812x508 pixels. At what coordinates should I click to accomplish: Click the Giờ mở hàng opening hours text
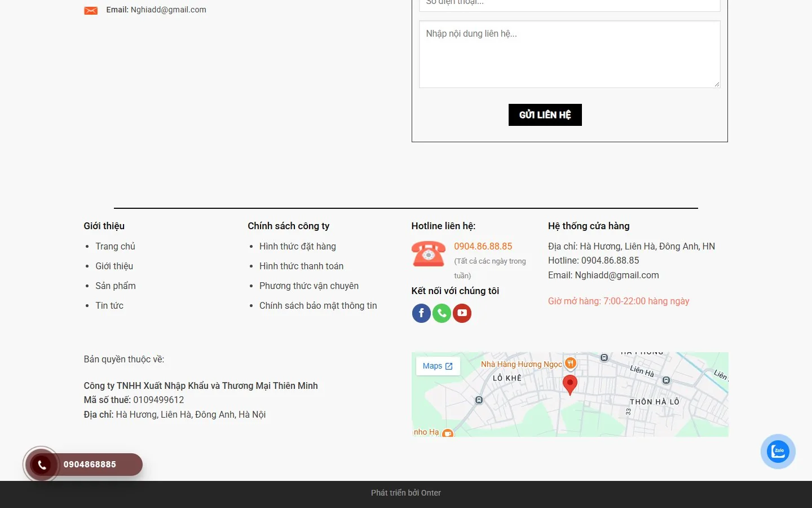(x=619, y=301)
